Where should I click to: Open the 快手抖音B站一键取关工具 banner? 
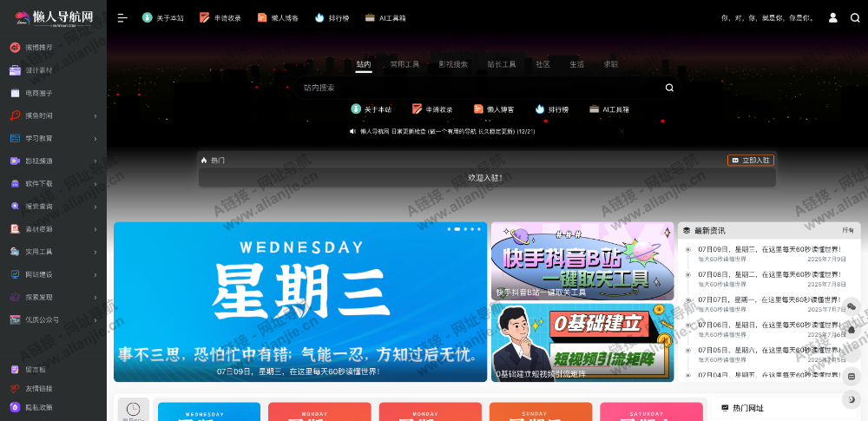pyautogui.click(x=582, y=261)
